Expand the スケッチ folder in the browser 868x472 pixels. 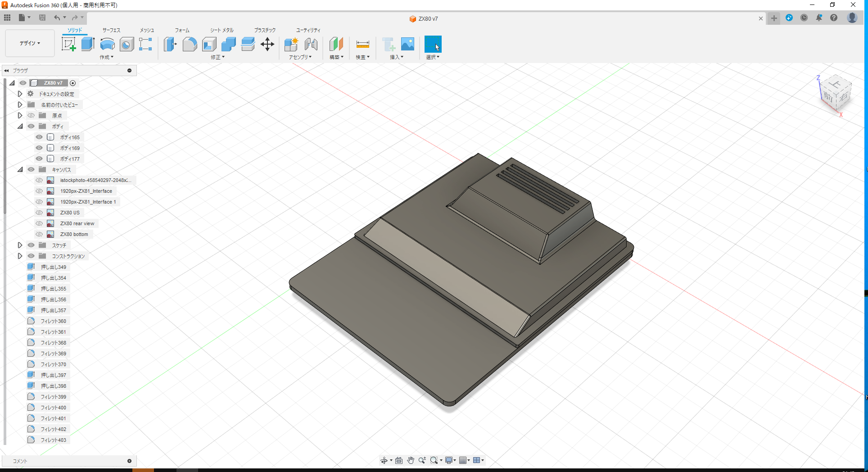pos(19,245)
